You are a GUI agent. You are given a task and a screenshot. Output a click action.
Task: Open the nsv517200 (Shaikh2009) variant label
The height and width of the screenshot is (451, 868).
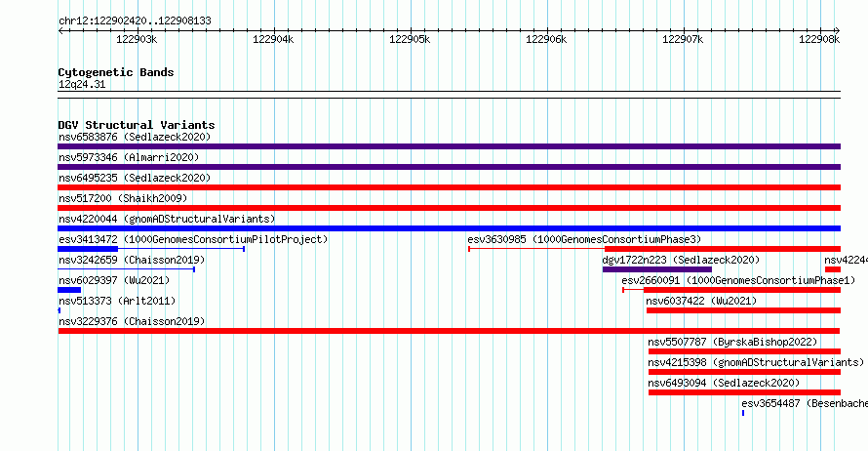tap(123, 198)
